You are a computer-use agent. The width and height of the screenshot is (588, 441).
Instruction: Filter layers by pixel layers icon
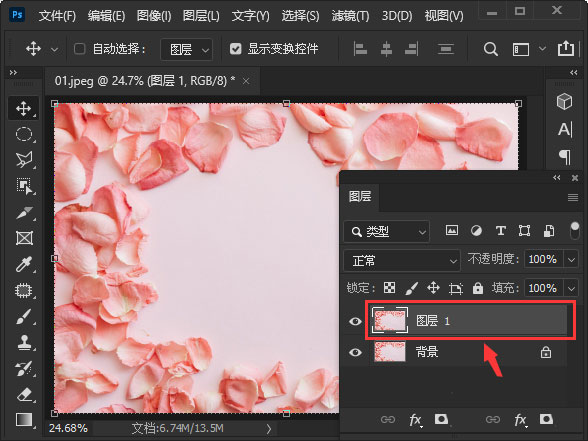(x=452, y=231)
